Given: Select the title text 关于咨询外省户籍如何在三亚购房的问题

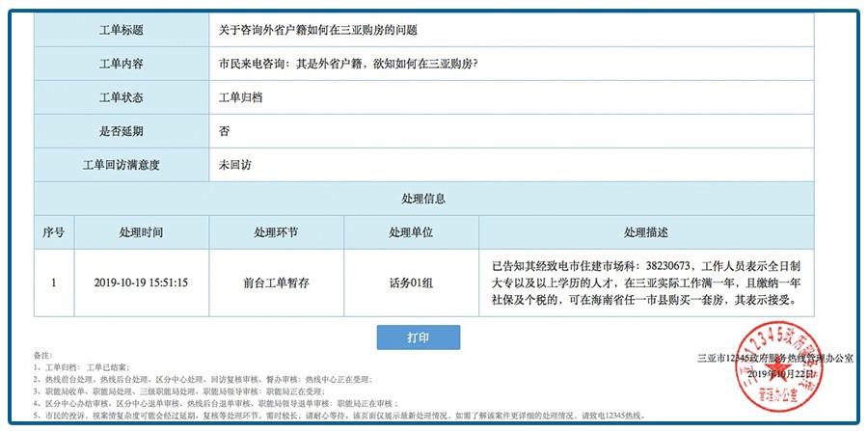Looking at the screenshot, I should [x=317, y=31].
